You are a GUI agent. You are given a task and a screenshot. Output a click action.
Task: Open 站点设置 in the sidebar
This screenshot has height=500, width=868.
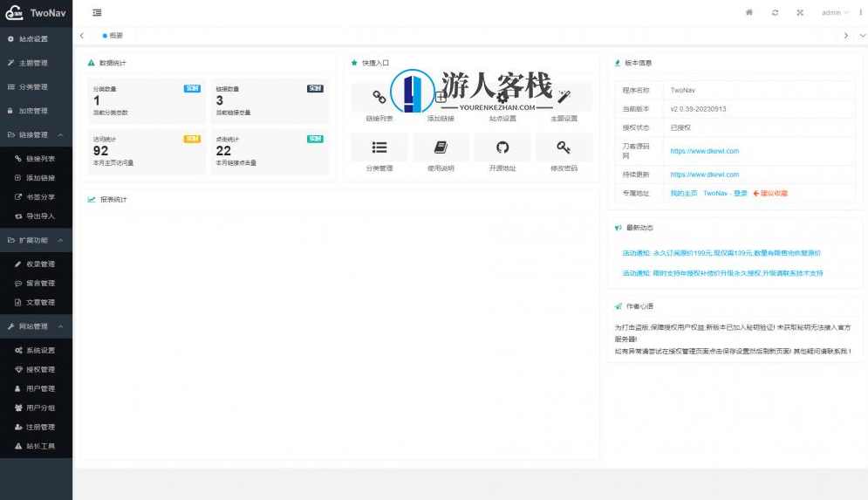pyautogui.click(x=36, y=38)
